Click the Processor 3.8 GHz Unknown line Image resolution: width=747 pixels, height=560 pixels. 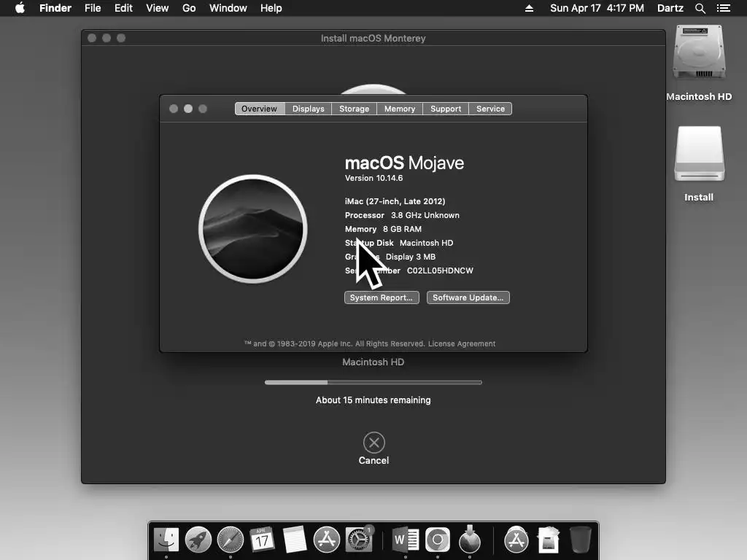tap(402, 215)
